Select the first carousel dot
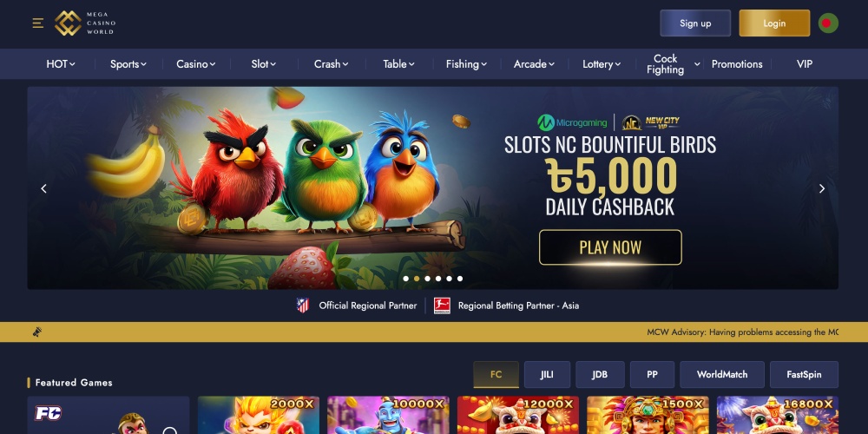This screenshot has height=434, width=868. [x=405, y=279]
